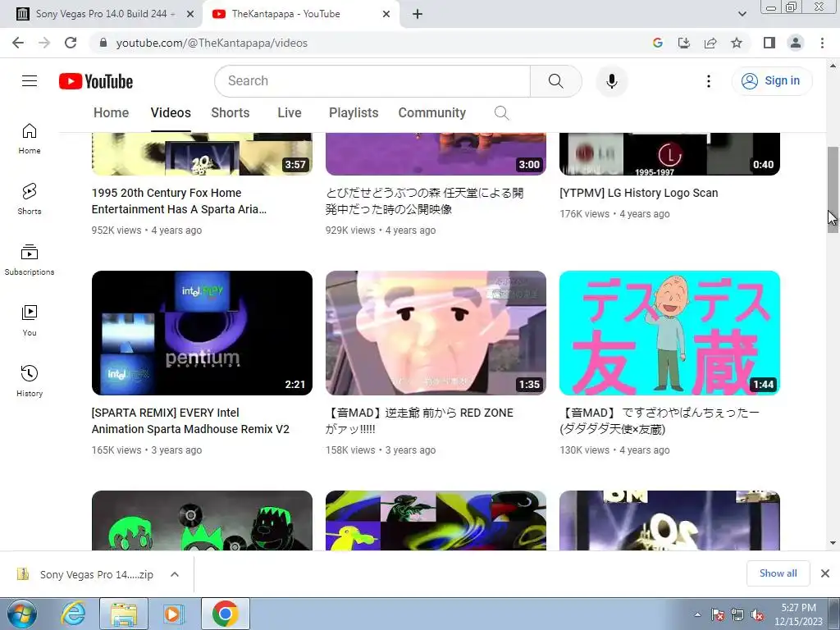This screenshot has height=630, width=840.
Task: Click the Sign in button
Action: (771, 81)
